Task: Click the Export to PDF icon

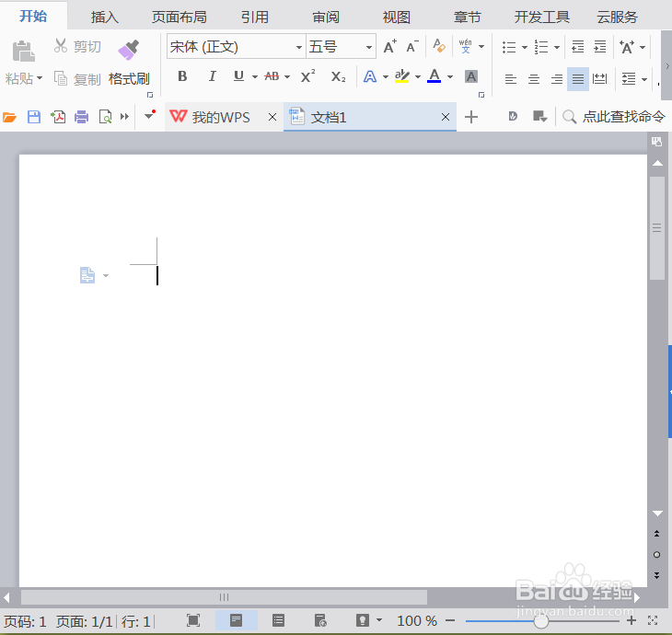Action: pos(58,117)
